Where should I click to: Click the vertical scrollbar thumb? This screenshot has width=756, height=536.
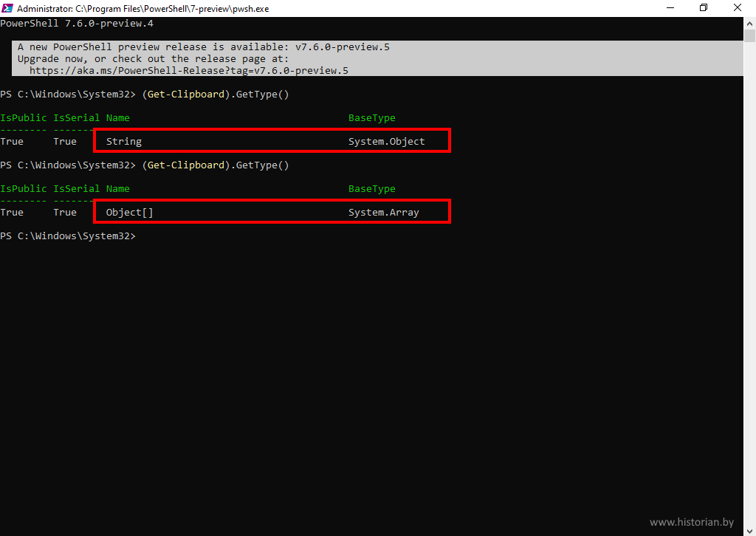click(x=749, y=37)
